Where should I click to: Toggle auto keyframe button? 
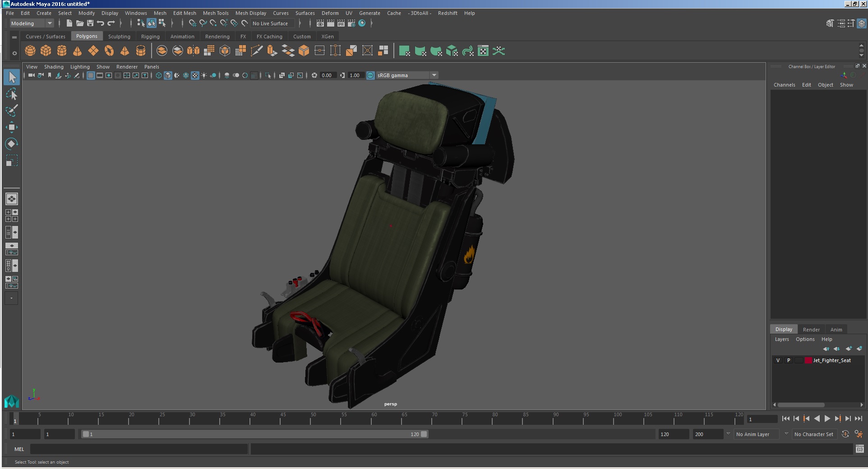pos(845,434)
